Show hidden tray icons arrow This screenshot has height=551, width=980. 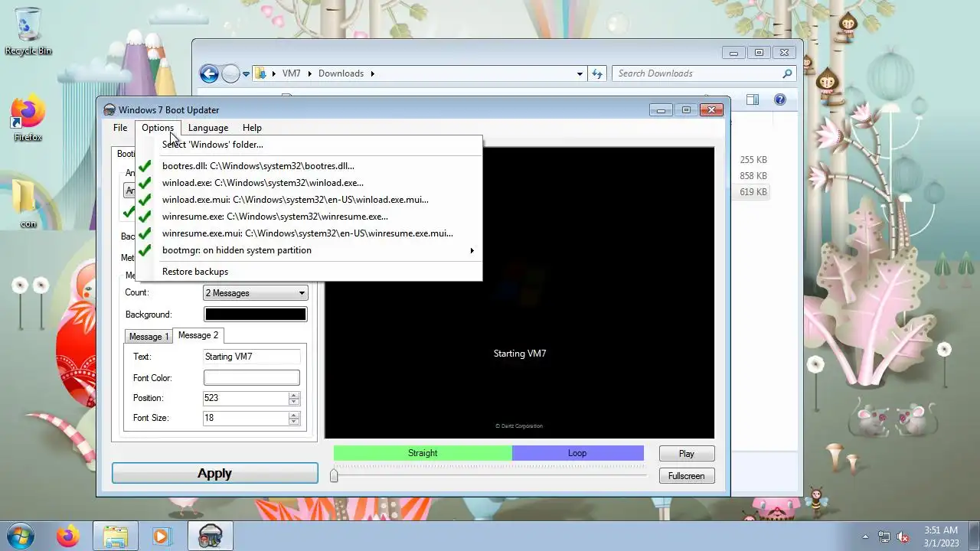click(865, 536)
